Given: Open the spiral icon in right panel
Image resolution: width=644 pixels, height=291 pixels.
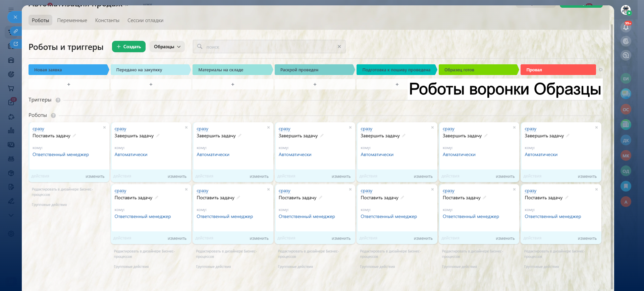Looking at the screenshot, I should pyautogui.click(x=626, y=41).
